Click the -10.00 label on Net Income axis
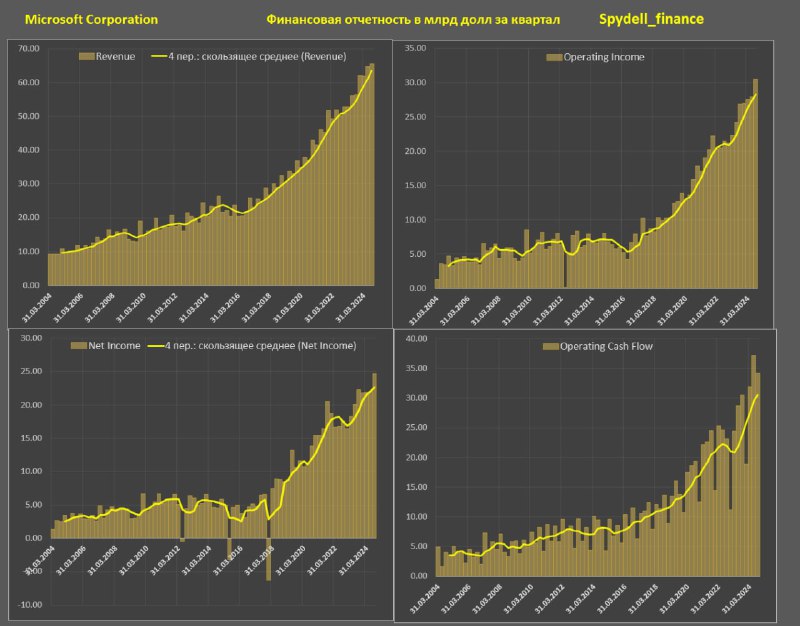Image resolution: width=800 pixels, height=626 pixels. [31, 605]
